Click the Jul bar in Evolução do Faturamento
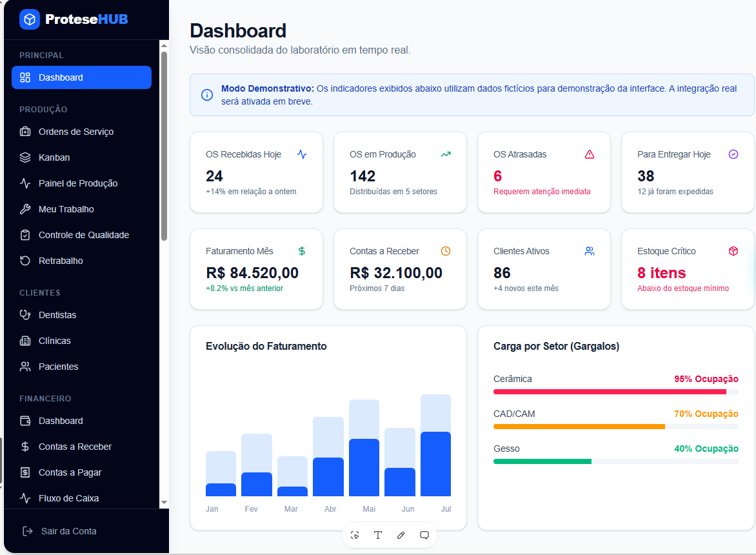Image resolution: width=756 pixels, height=555 pixels. (x=436, y=445)
